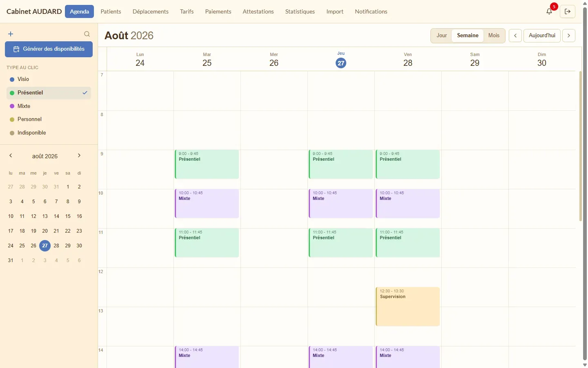Select Présentiel click type
Viewport: 588px width, 368px height.
click(49, 93)
